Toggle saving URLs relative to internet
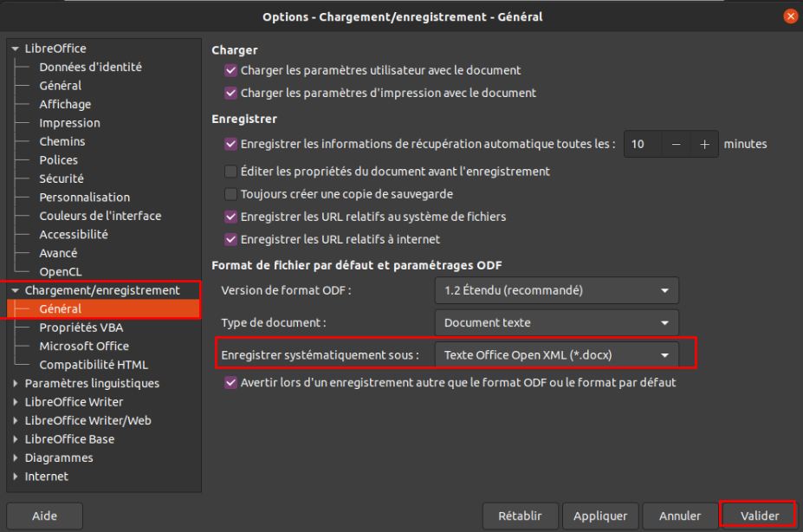 (x=231, y=239)
